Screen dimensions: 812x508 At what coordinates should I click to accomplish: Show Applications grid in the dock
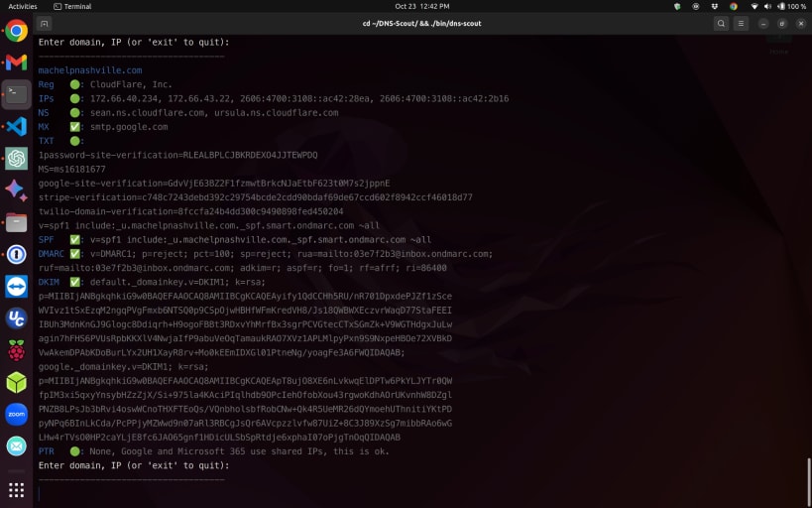(16, 490)
